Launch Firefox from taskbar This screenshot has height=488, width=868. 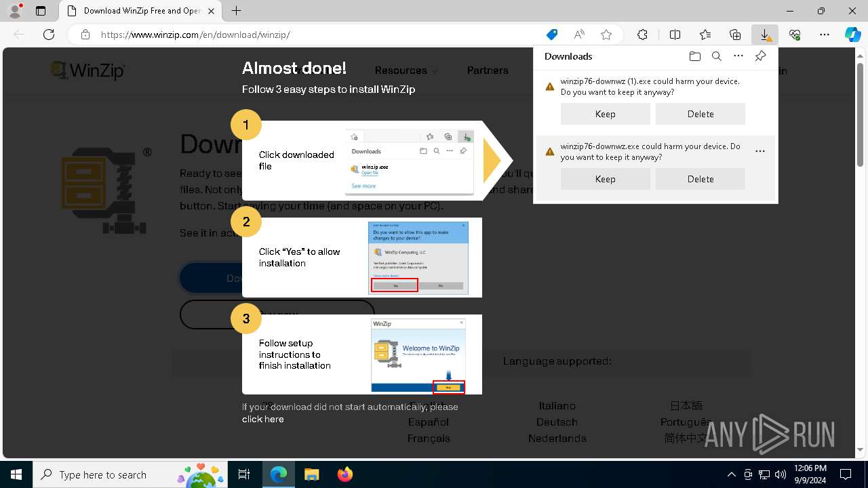344,474
